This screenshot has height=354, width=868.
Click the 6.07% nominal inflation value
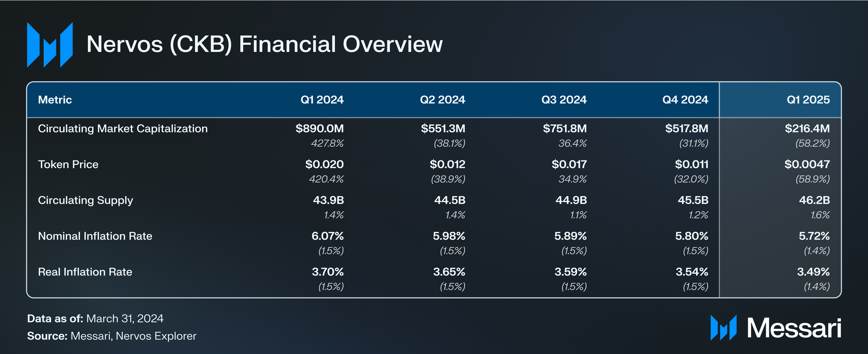(x=328, y=236)
